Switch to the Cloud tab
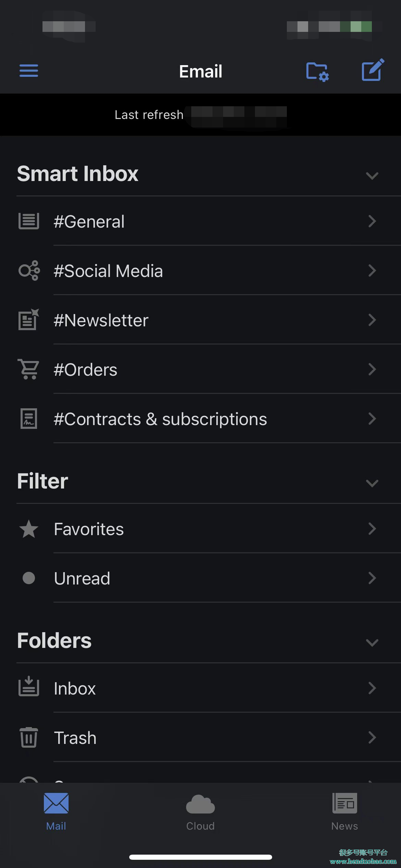401x868 pixels. [200, 812]
